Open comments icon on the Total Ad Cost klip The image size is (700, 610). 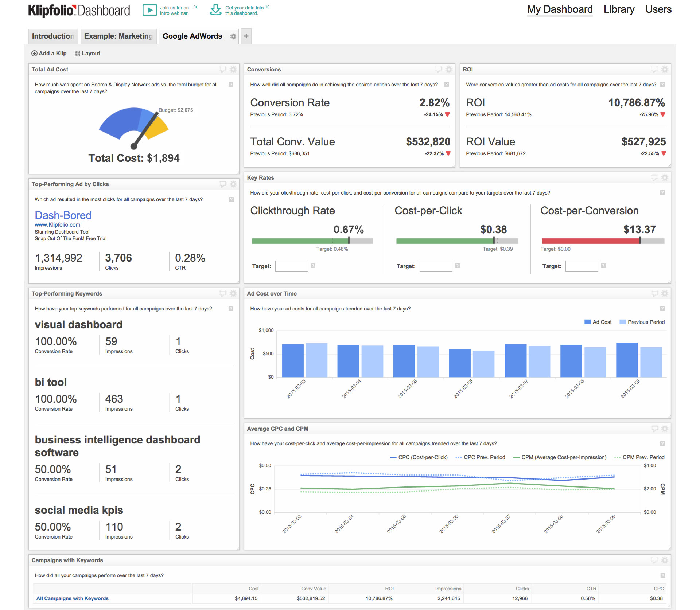coord(223,69)
